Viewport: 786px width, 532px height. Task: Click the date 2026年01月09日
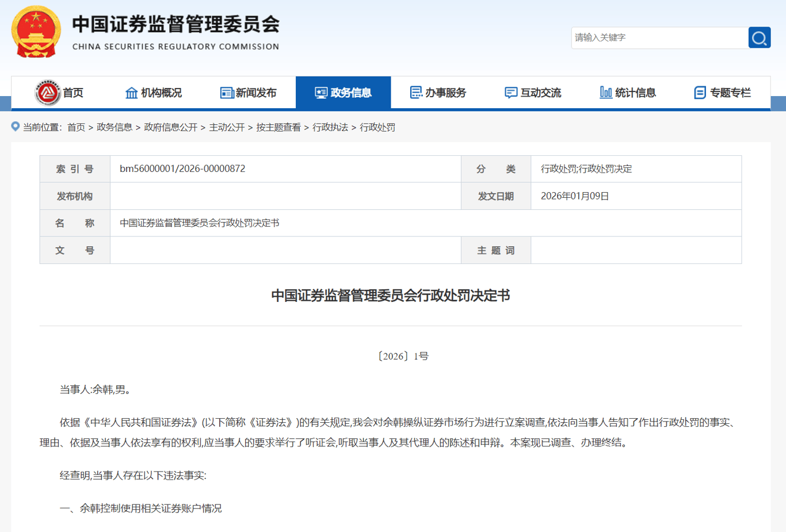[575, 196]
